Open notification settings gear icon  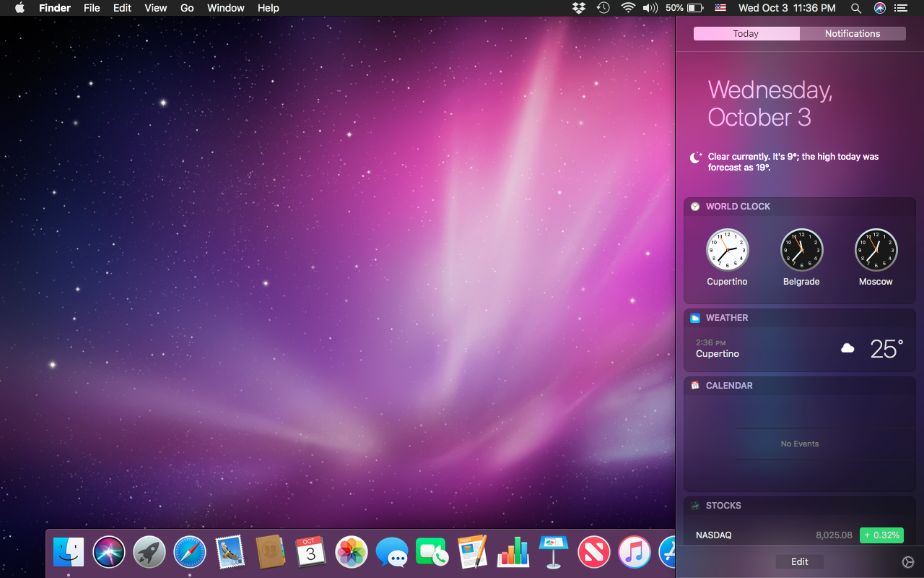pos(908,562)
